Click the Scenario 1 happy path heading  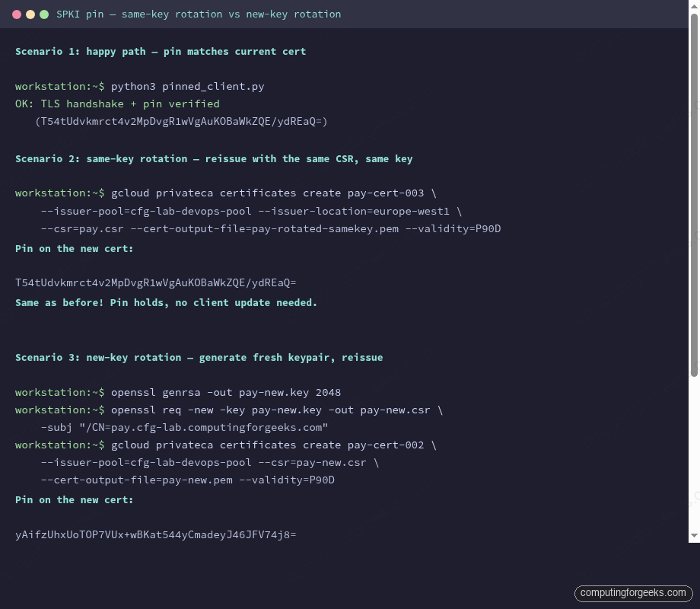161,51
